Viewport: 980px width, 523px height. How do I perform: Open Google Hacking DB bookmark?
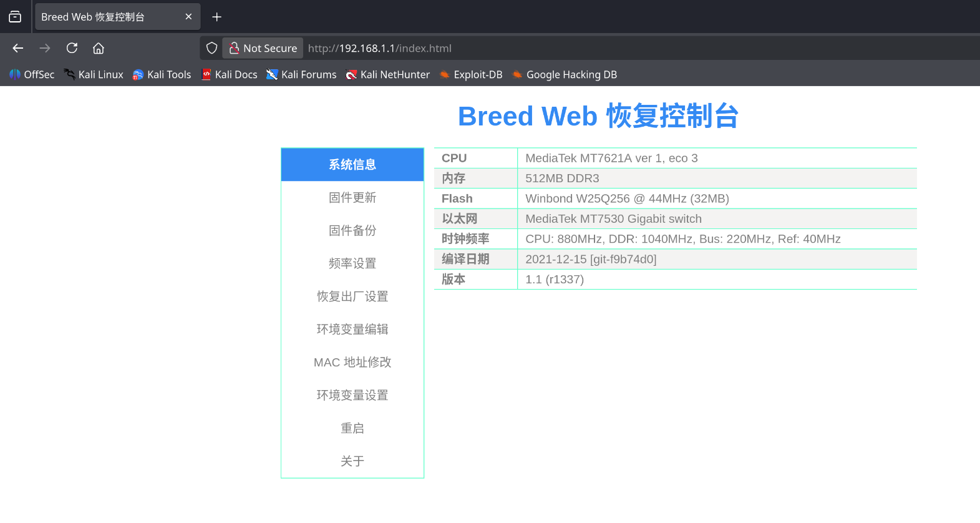click(565, 74)
